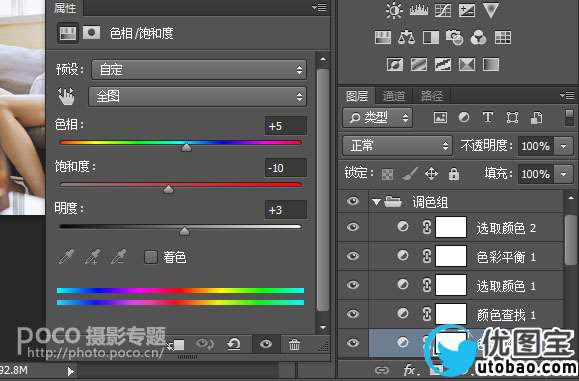Filter layers by pixel layers
The height and width of the screenshot is (381, 579).
click(x=440, y=118)
